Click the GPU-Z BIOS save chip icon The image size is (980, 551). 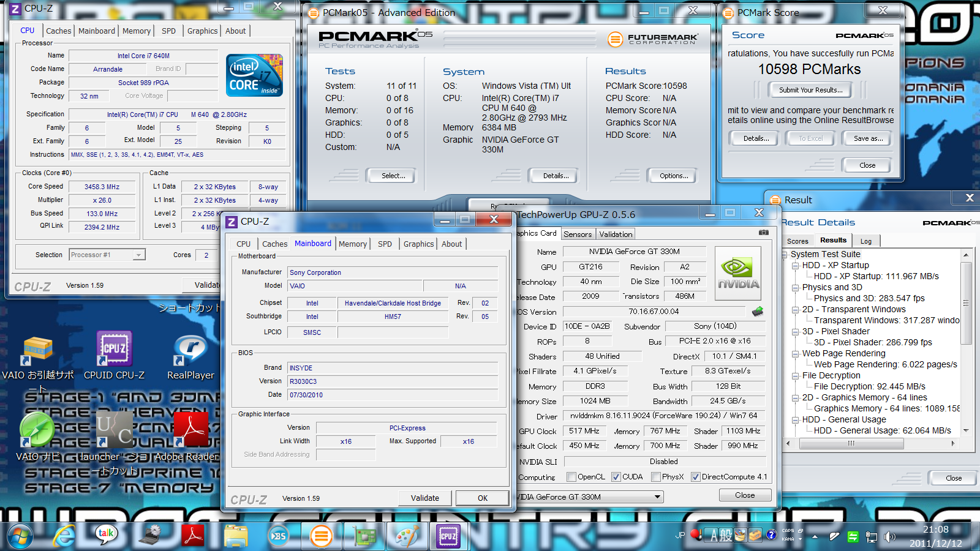point(758,311)
